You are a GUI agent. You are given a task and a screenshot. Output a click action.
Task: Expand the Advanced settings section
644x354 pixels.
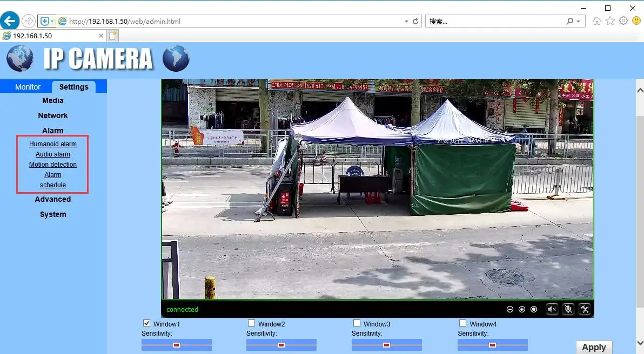pos(53,199)
